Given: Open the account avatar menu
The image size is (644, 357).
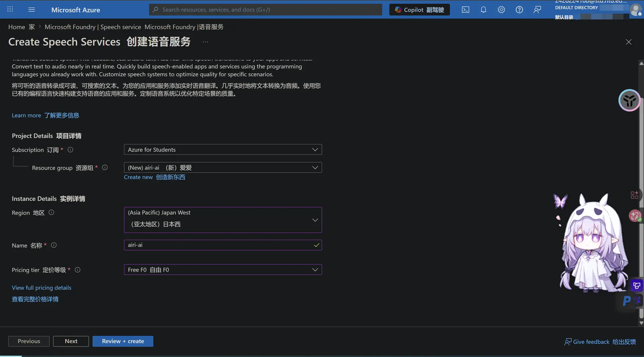Looking at the screenshot, I should tap(636, 10).
